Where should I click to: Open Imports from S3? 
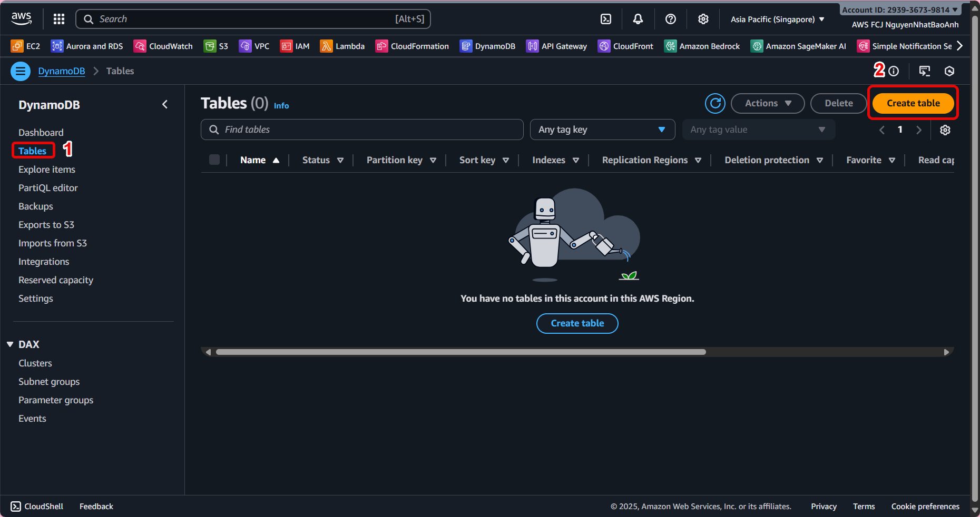click(52, 243)
